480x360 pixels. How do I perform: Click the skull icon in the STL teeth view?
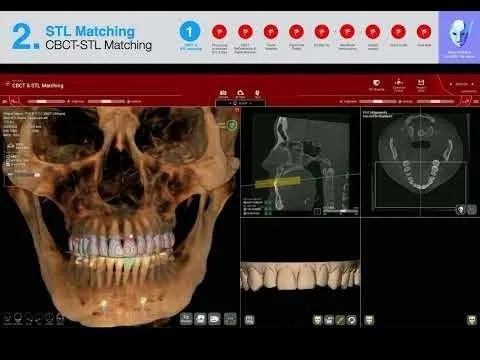317,320
